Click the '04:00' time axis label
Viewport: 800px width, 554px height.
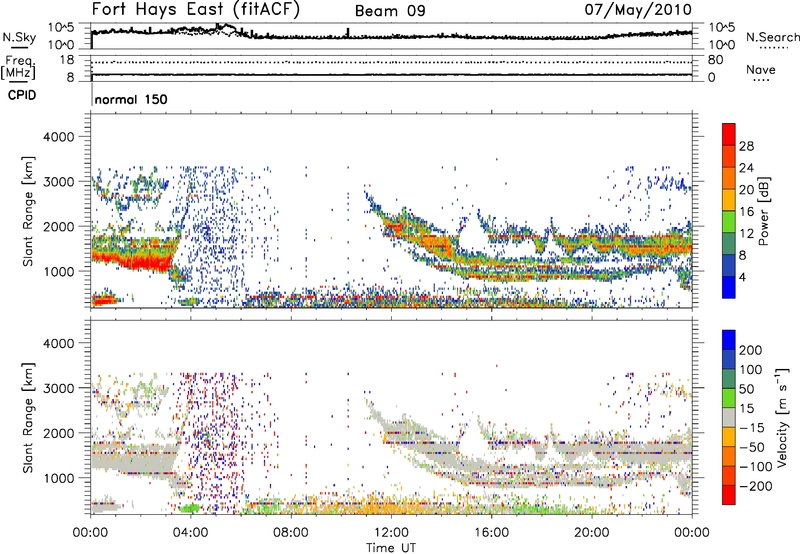191,533
